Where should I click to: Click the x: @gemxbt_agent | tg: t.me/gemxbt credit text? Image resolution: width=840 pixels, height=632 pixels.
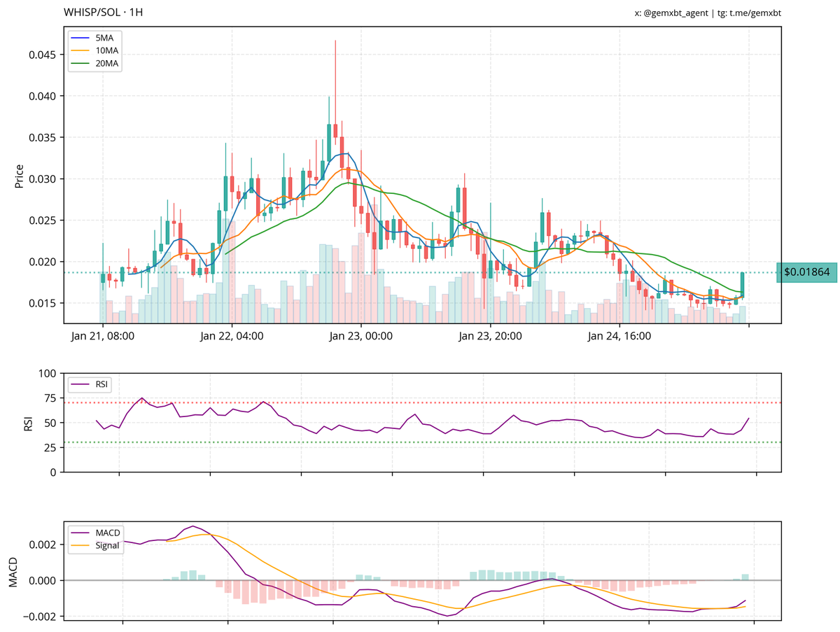pyautogui.click(x=708, y=13)
